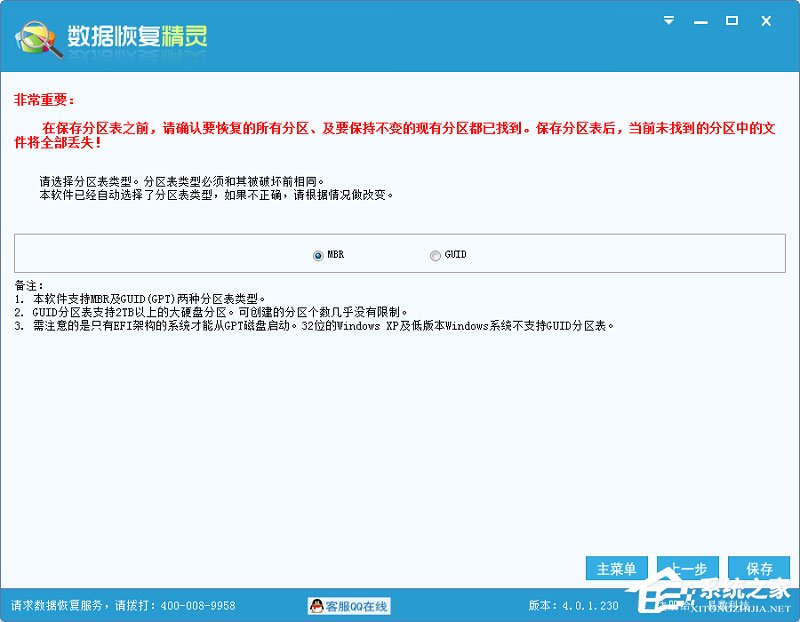Click note line about 2TB disk support

pyautogui.click(x=211, y=312)
